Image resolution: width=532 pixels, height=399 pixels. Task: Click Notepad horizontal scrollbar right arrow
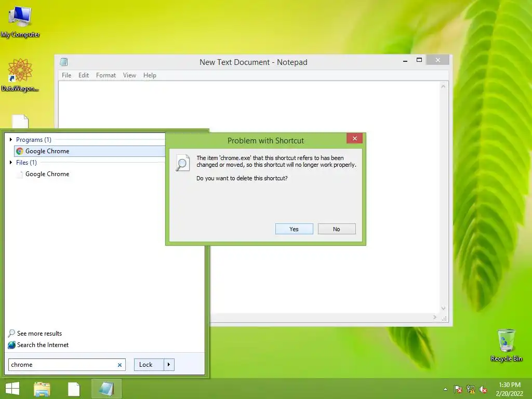tap(435, 317)
